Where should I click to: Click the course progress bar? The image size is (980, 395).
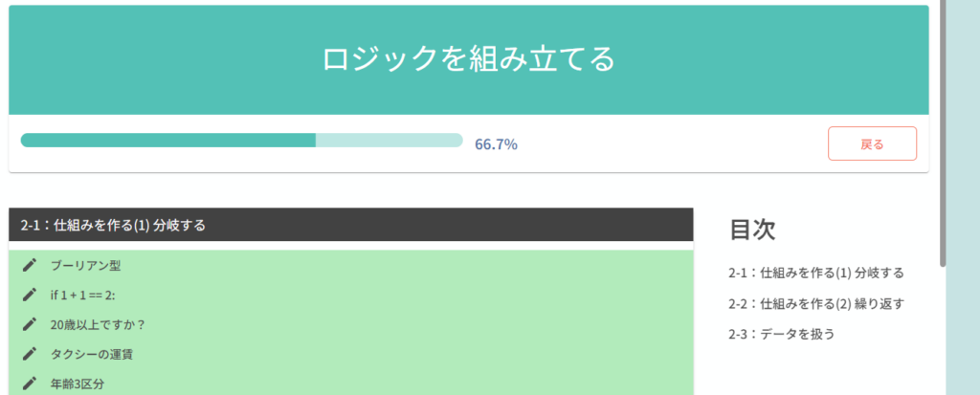coord(241,141)
